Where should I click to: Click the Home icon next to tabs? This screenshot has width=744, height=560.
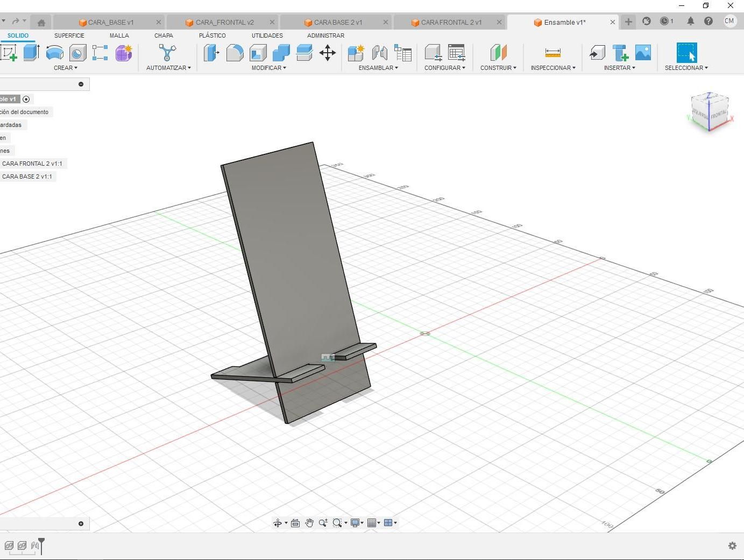[x=41, y=22]
